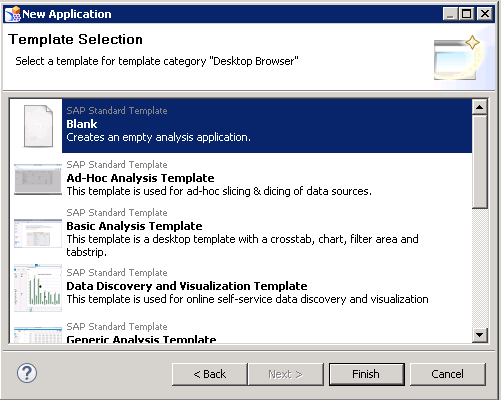Viewport: 501px width, 400px height.
Task: Select the Blank template thumbnail
Action: pyautogui.click(x=38, y=126)
